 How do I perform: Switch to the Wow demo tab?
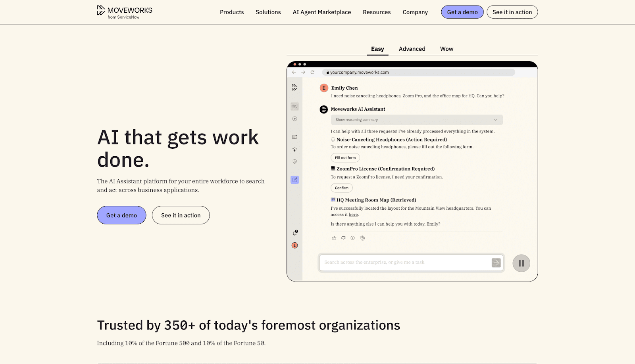point(446,49)
